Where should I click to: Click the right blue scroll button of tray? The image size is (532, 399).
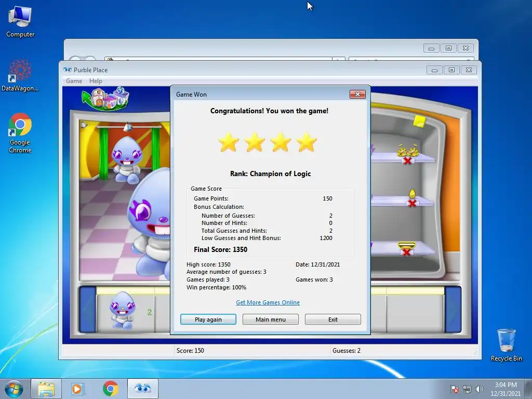click(x=453, y=309)
